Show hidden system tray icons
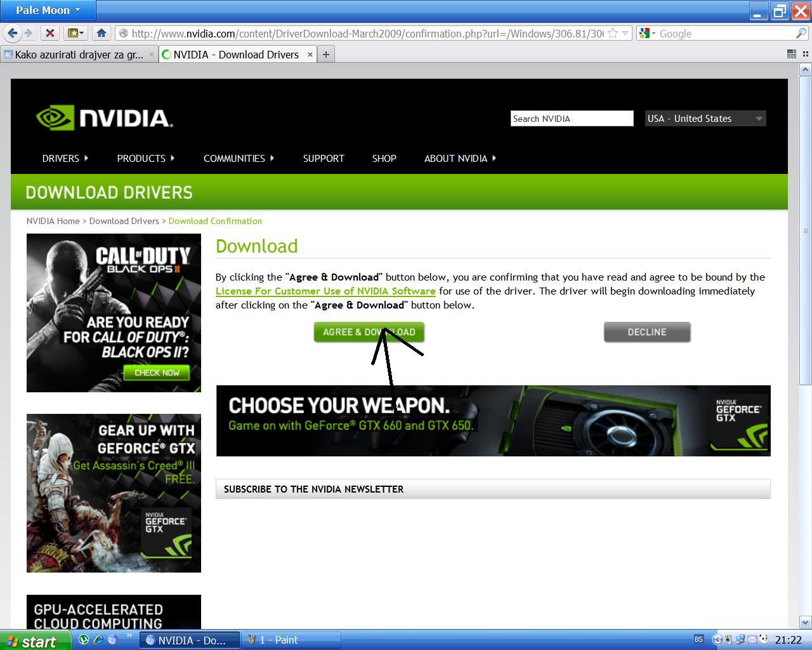Image resolution: width=812 pixels, height=650 pixels. pos(717,640)
